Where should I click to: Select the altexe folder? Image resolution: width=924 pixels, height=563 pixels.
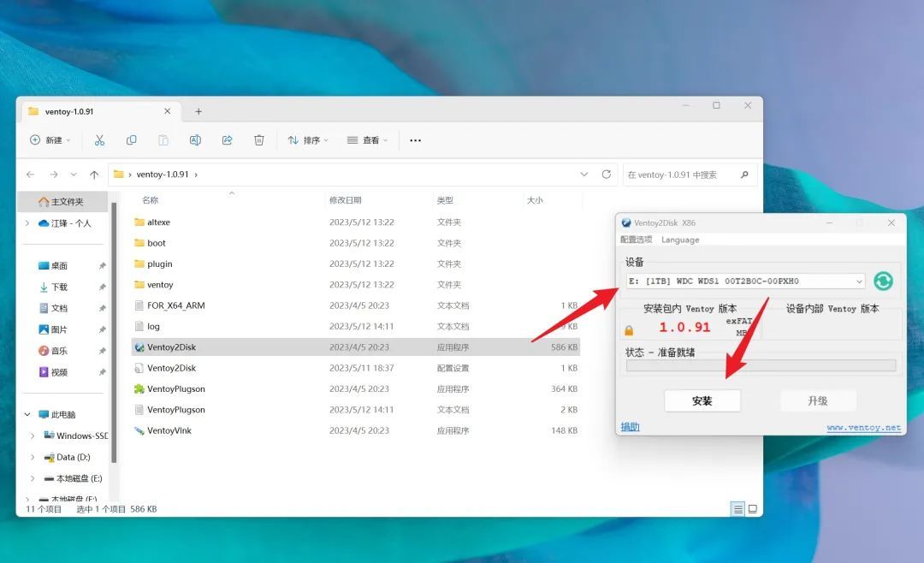(356, 222)
